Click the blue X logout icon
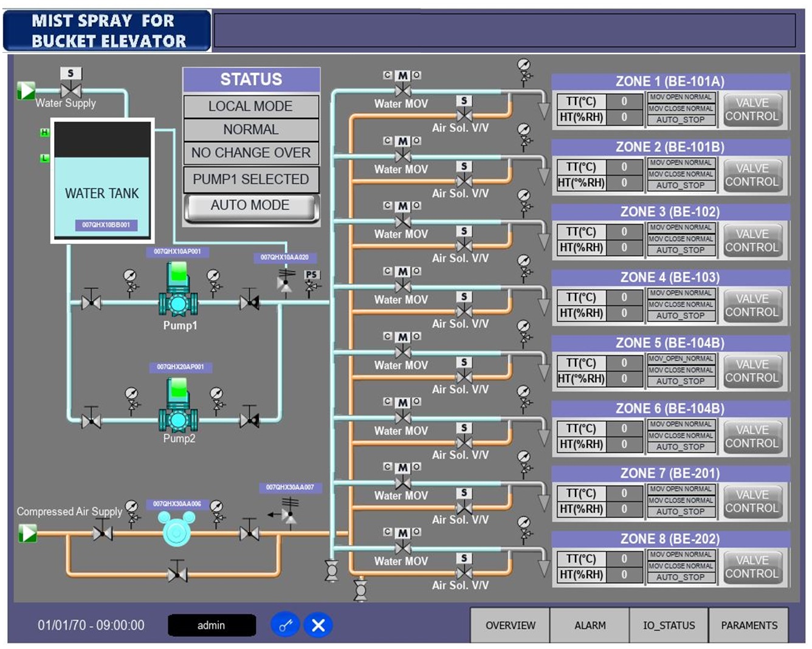Image resolution: width=812 pixels, height=649 pixels. tap(318, 625)
